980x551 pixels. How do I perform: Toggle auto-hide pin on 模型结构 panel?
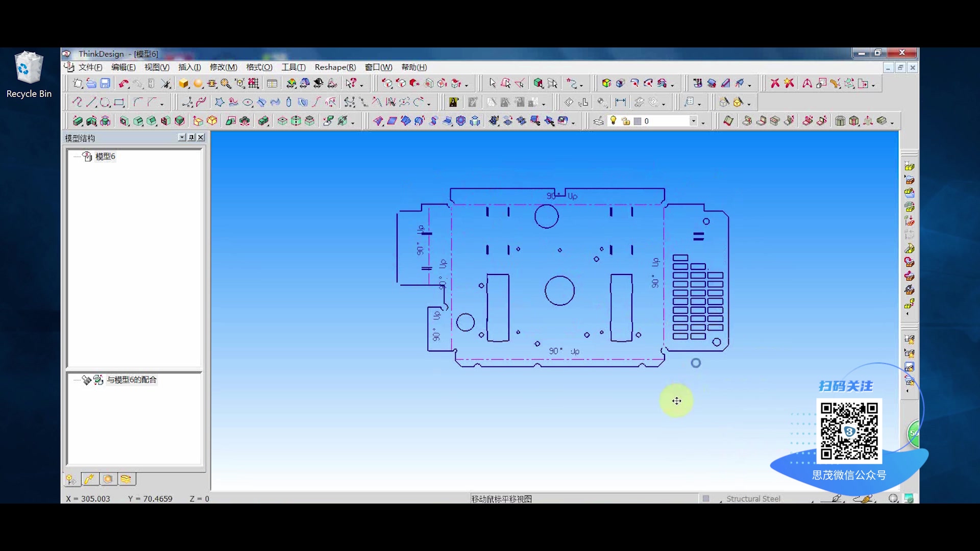[x=191, y=137]
